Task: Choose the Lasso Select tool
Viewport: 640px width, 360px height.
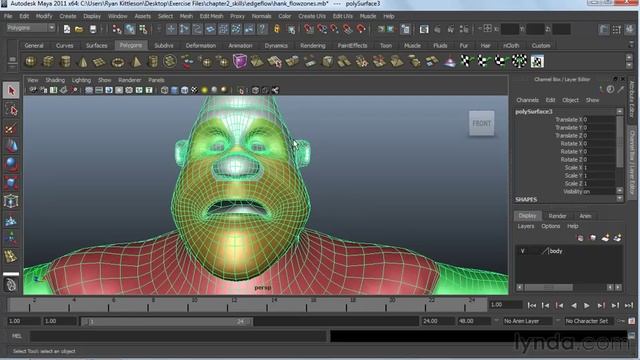Action: tap(11, 109)
